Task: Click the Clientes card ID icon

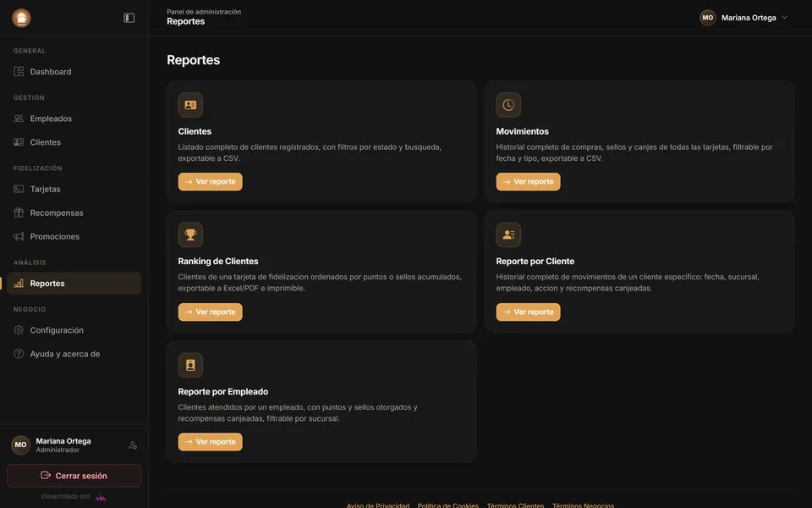Action: pyautogui.click(x=190, y=105)
